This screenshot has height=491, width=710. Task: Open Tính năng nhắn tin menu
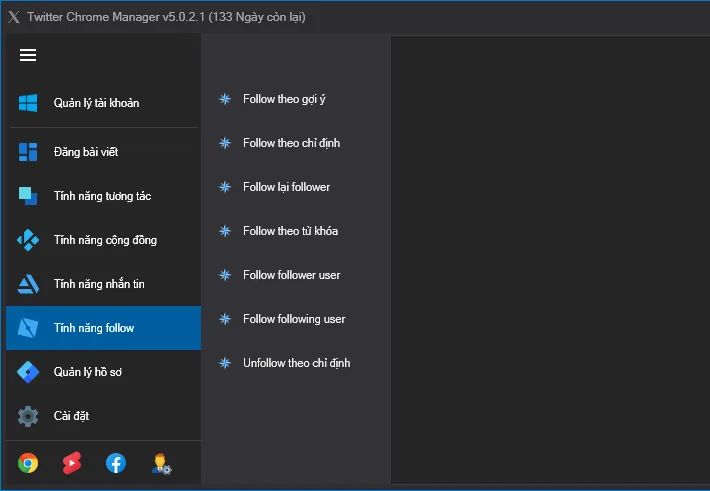(x=103, y=284)
